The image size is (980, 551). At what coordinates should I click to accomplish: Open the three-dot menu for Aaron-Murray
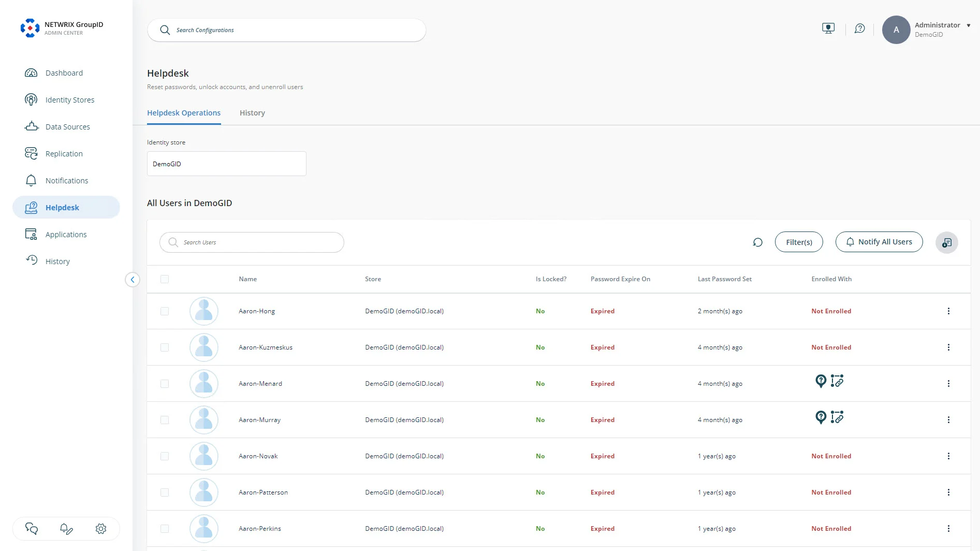point(948,420)
